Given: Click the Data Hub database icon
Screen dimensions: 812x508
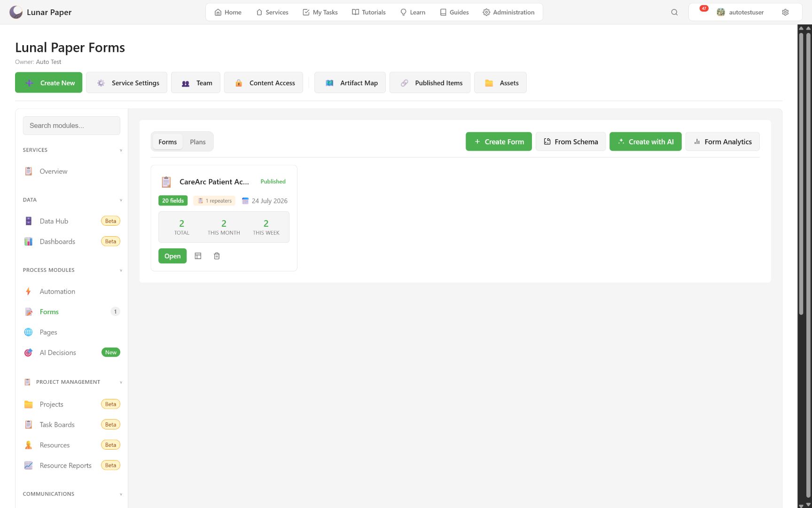Looking at the screenshot, I should pos(29,221).
